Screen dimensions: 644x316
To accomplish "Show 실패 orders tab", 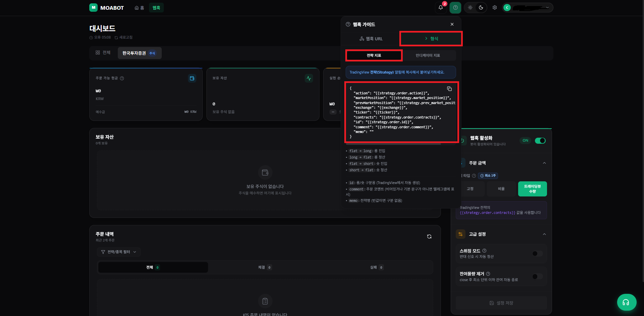I will [377, 267].
